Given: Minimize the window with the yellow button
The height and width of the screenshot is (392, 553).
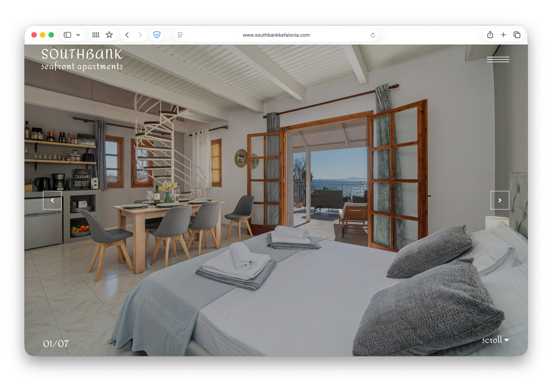Looking at the screenshot, I should coord(43,35).
